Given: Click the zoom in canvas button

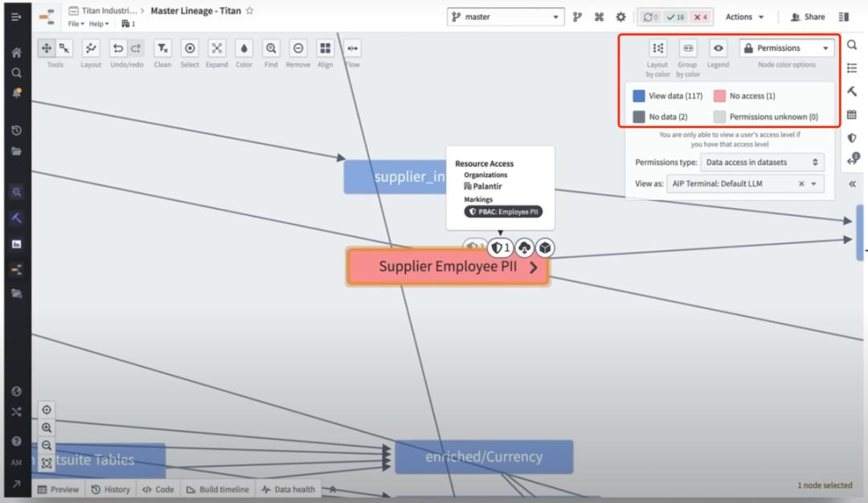Looking at the screenshot, I should [x=47, y=427].
